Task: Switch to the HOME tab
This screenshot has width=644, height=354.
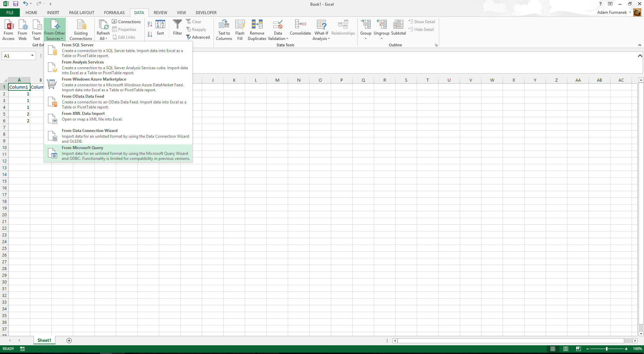Action: 32,13
